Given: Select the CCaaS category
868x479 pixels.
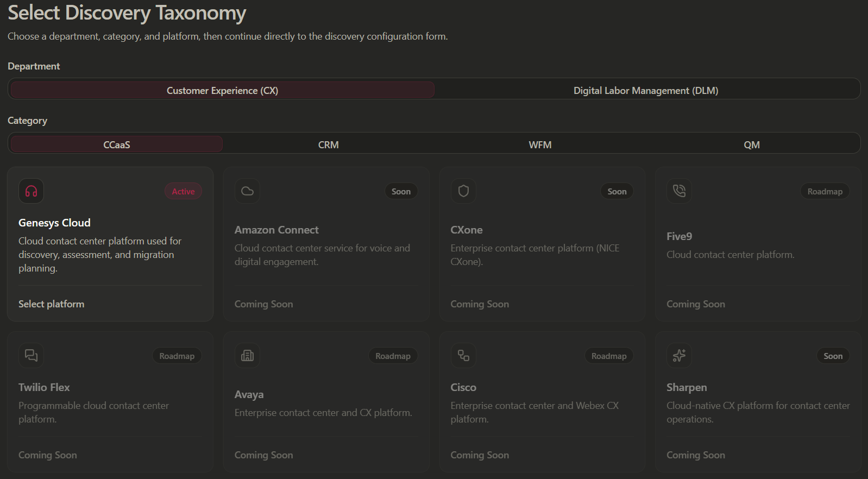Looking at the screenshot, I should pos(117,144).
